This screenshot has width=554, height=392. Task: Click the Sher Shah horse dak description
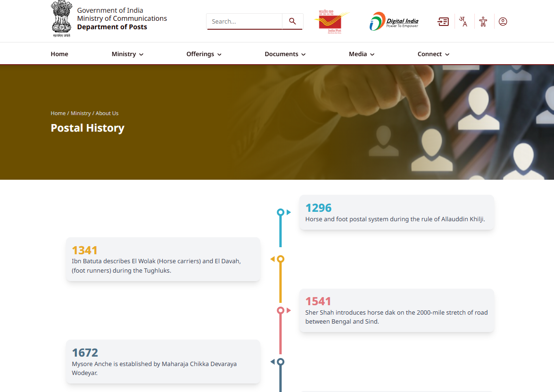[397, 317]
